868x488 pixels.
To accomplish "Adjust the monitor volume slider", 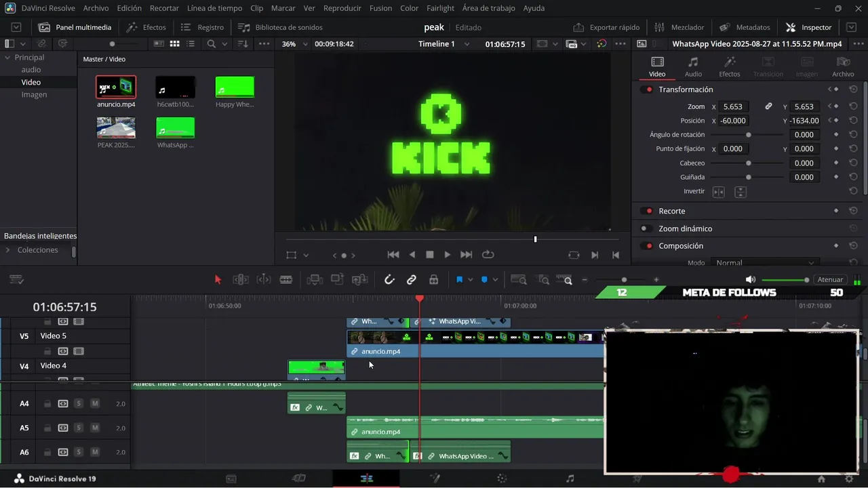I will pyautogui.click(x=785, y=280).
